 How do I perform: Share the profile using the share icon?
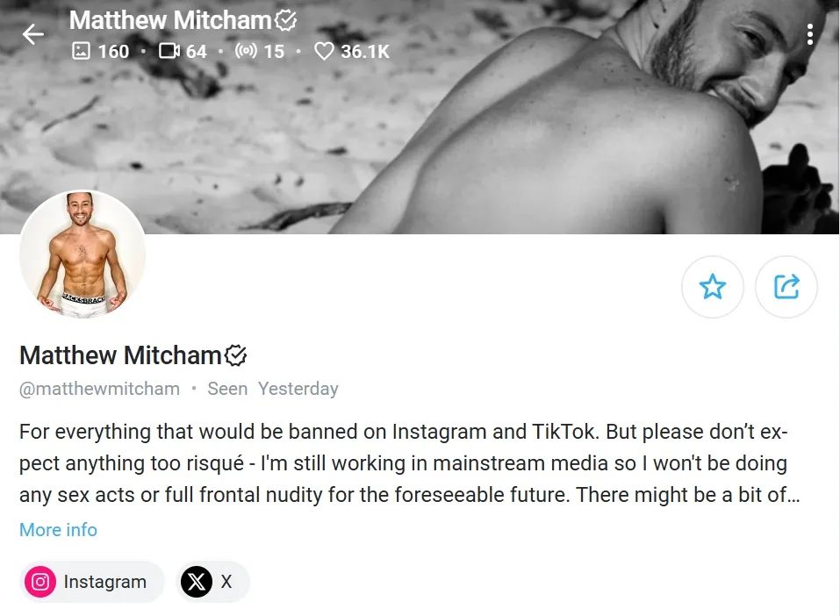(x=786, y=286)
